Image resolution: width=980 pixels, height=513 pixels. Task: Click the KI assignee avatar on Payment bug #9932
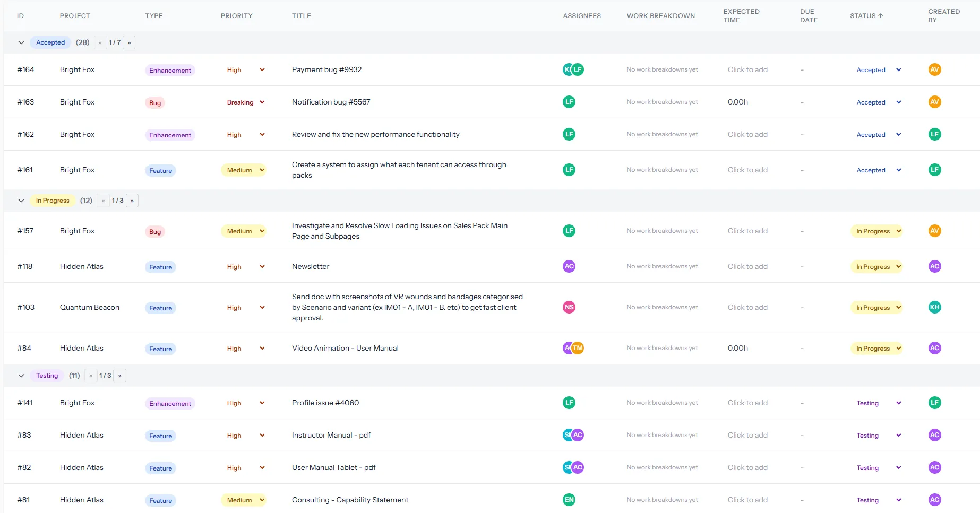coord(567,69)
